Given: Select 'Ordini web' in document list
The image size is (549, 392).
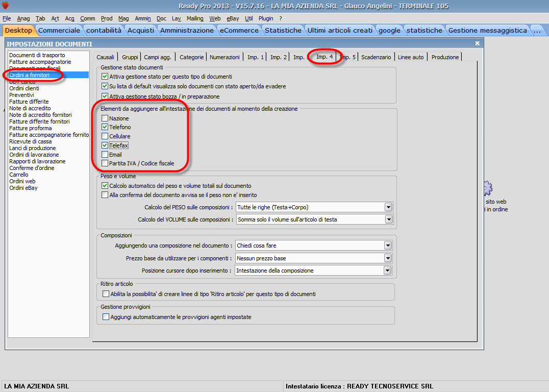Looking at the screenshot, I should click(x=22, y=182).
